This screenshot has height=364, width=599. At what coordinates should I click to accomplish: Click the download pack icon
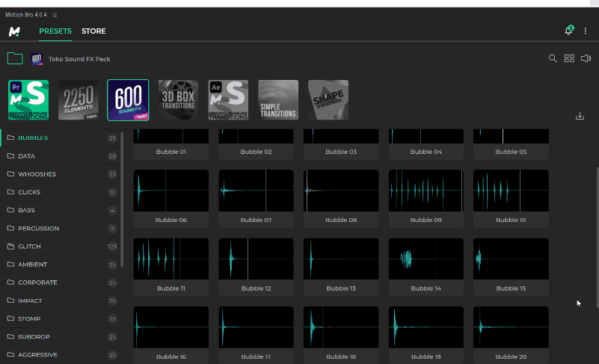pyautogui.click(x=580, y=116)
